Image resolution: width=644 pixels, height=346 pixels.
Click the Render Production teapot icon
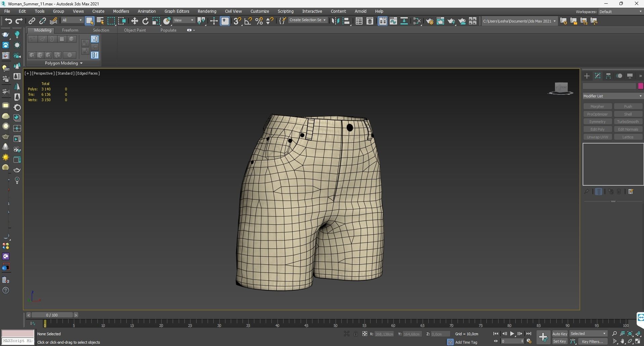[x=451, y=21]
